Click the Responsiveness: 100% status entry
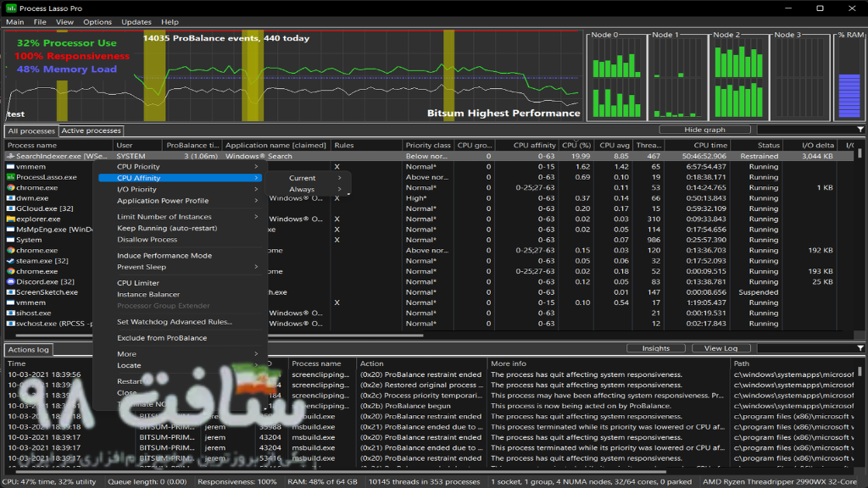The width and height of the screenshot is (868, 488). (x=237, y=482)
